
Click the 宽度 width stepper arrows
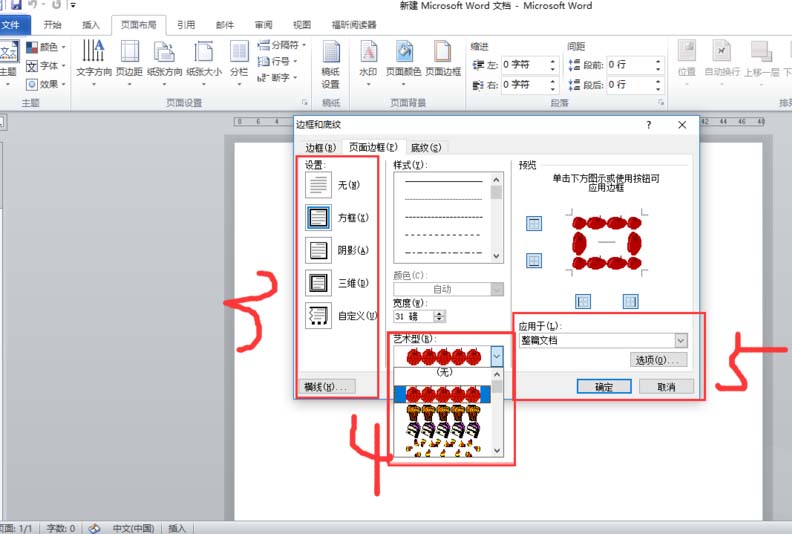(x=439, y=317)
